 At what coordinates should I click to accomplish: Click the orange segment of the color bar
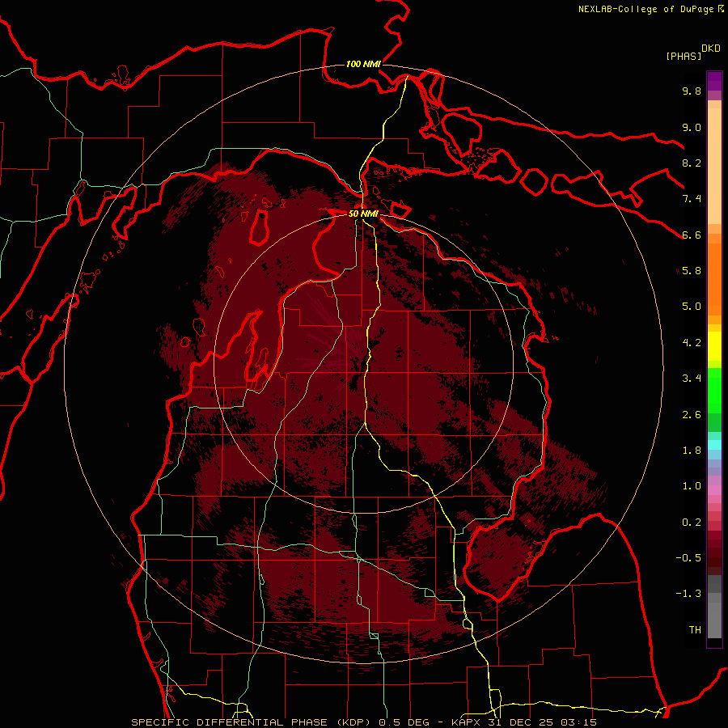714,280
